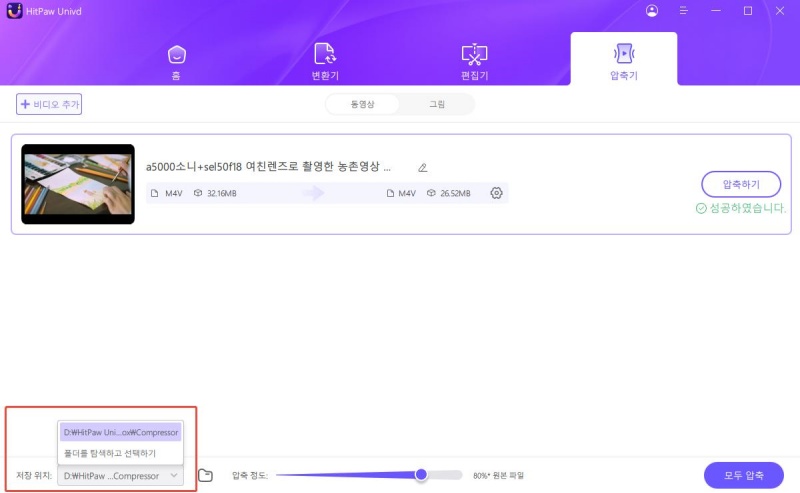This screenshot has height=493, width=800.
Task: Close the HitPaw Univd window
Action: coord(780,11)
